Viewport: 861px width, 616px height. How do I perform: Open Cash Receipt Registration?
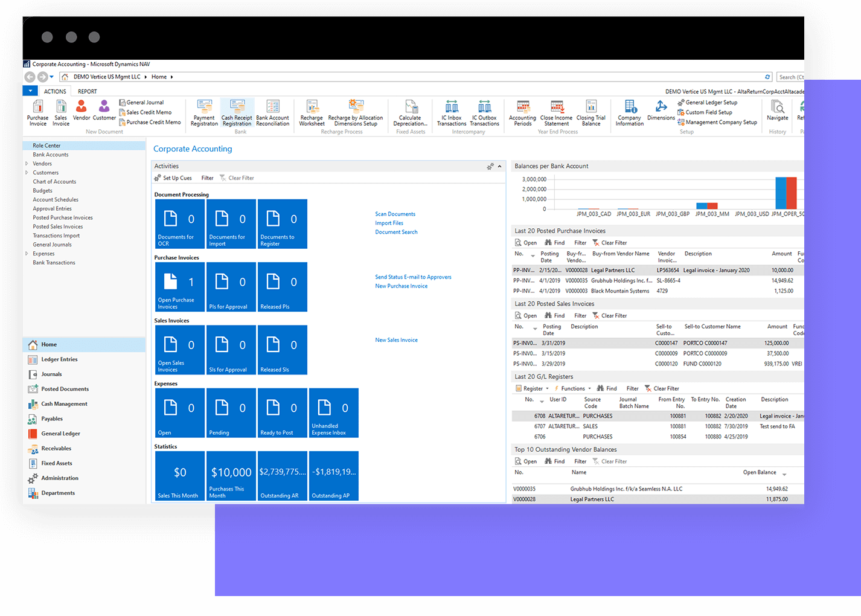[x=237, y=113]
